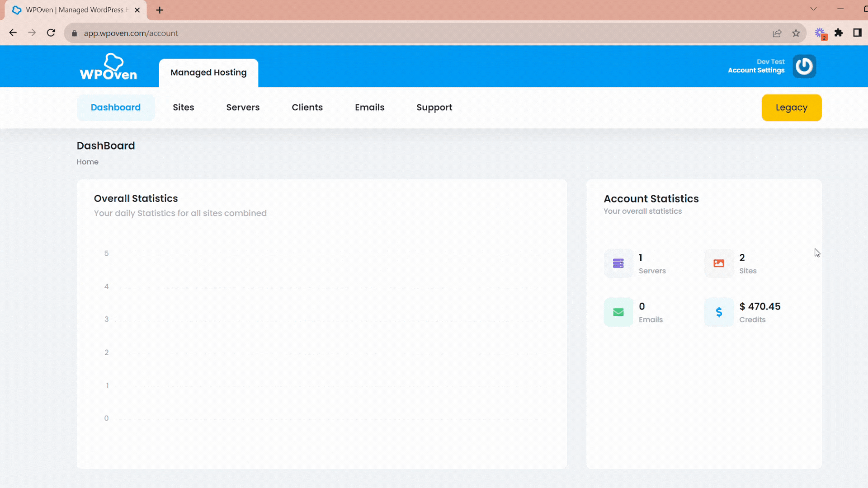Click the purple Servers statistics icon
868x488 pixels.
(618, 263)
